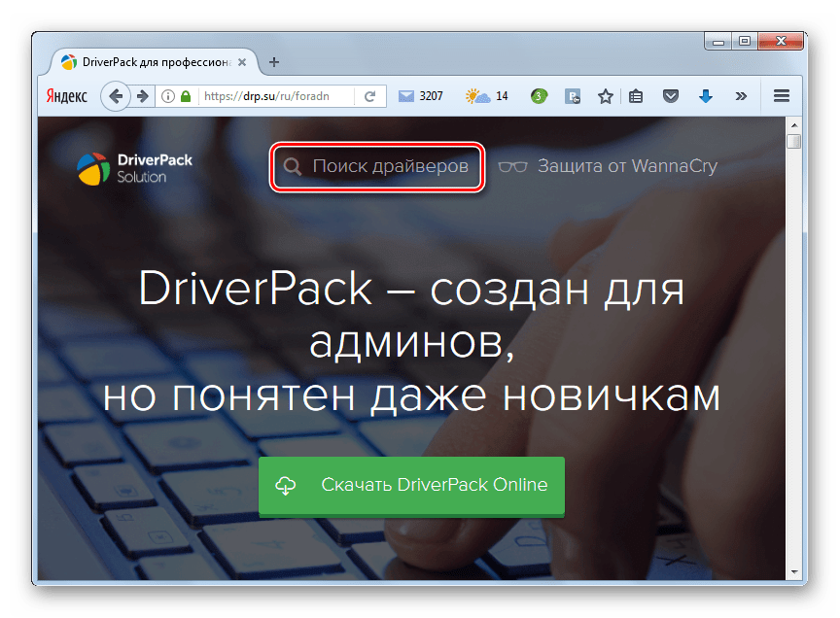Viewport: 840px width, 618px height.
Task: Click the Yandex logo in toolbar
Action: point(66,96)
